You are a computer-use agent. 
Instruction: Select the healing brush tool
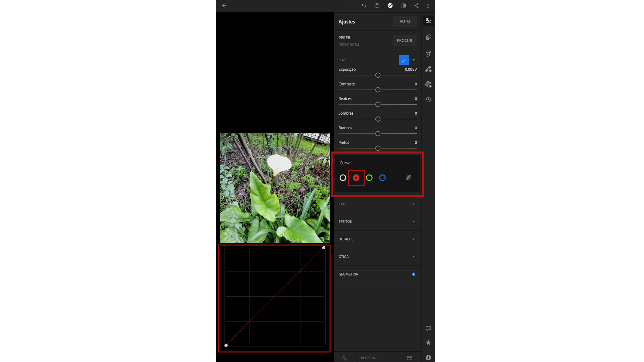[428, 69]
